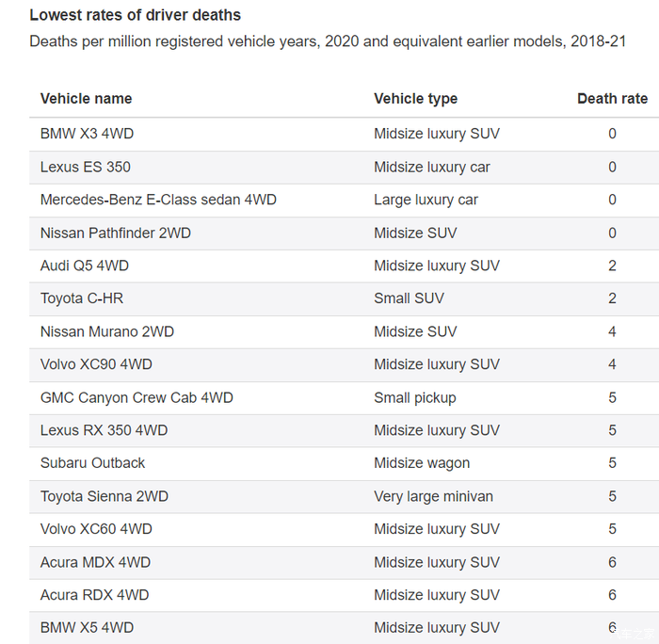The width and height of the screenshot is (659, 644).
Task: Click the Toyota C-HR vehicle name
Action: (82, 298)
